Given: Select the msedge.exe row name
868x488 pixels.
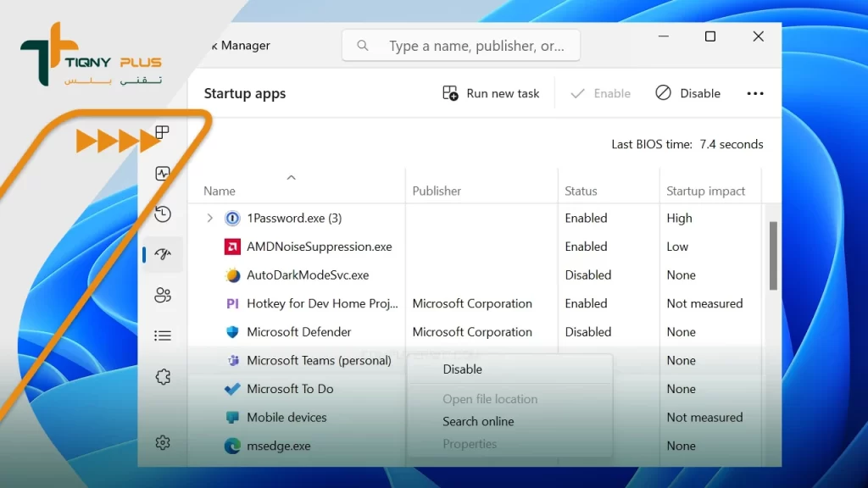Looking at the screenshot, I should (278, 446).
